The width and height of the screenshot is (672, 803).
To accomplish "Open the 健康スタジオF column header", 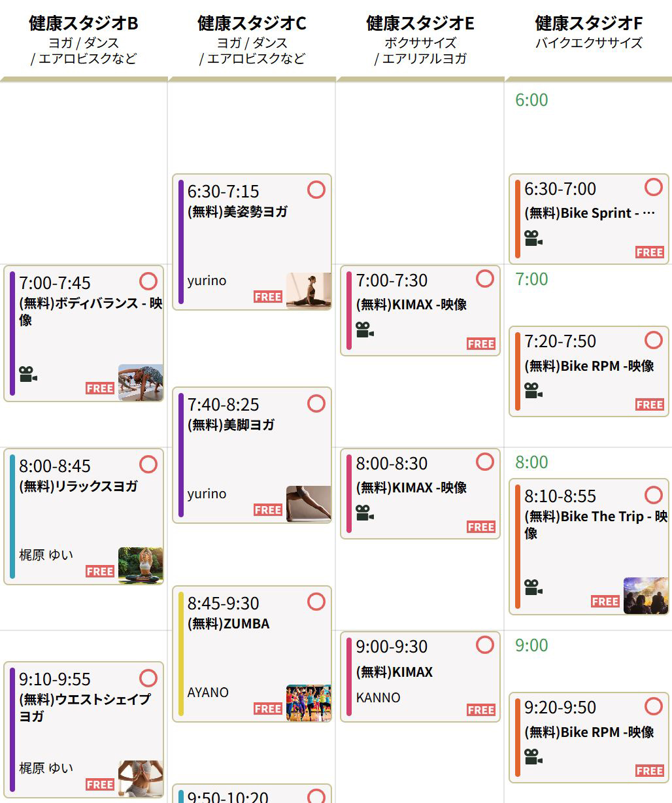I will (588, 24).
